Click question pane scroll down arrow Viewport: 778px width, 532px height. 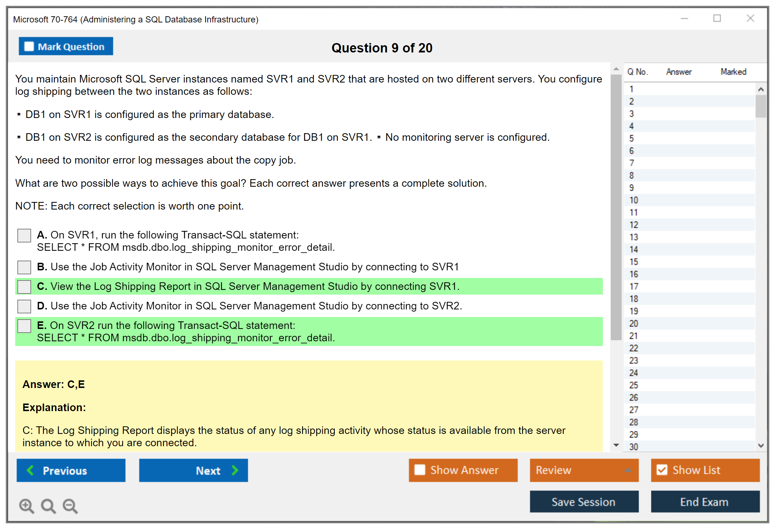616,445
